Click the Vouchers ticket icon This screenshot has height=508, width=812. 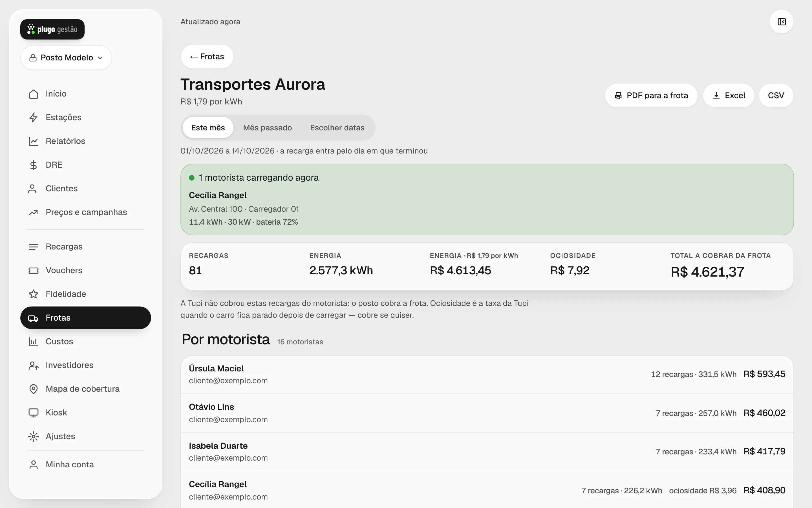point(33,270)
